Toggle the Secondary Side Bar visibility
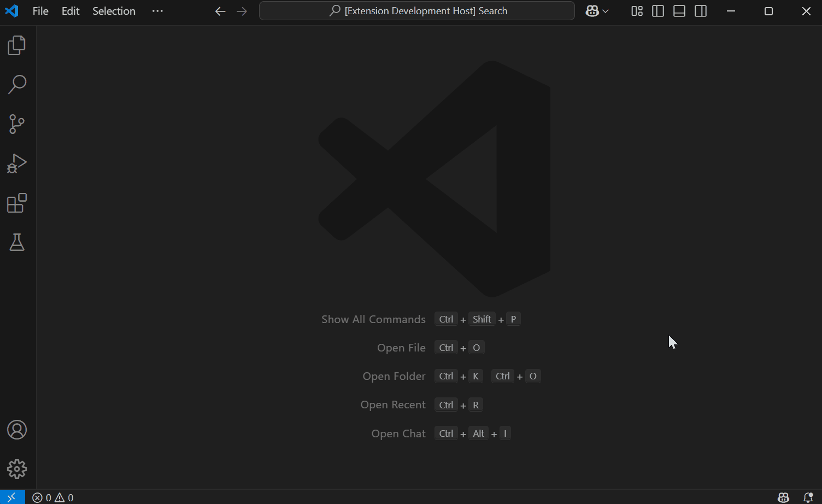Image resolution: width=822 pixels, height=504 pixels. pos(701,11)
